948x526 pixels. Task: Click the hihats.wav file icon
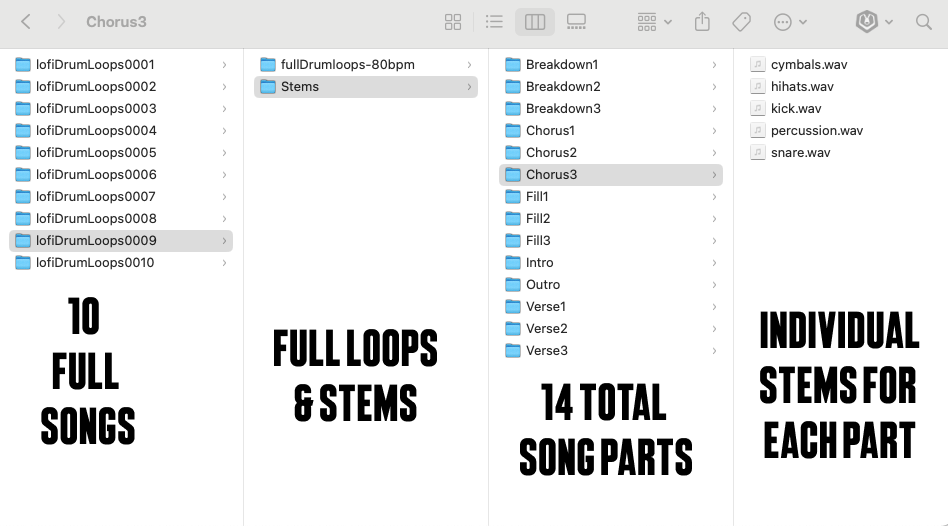758,87
